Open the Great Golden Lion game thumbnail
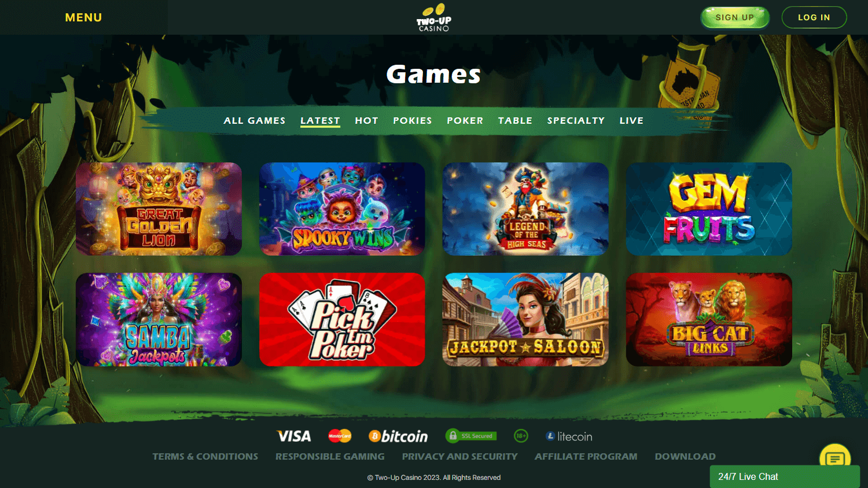 [159, 209]
